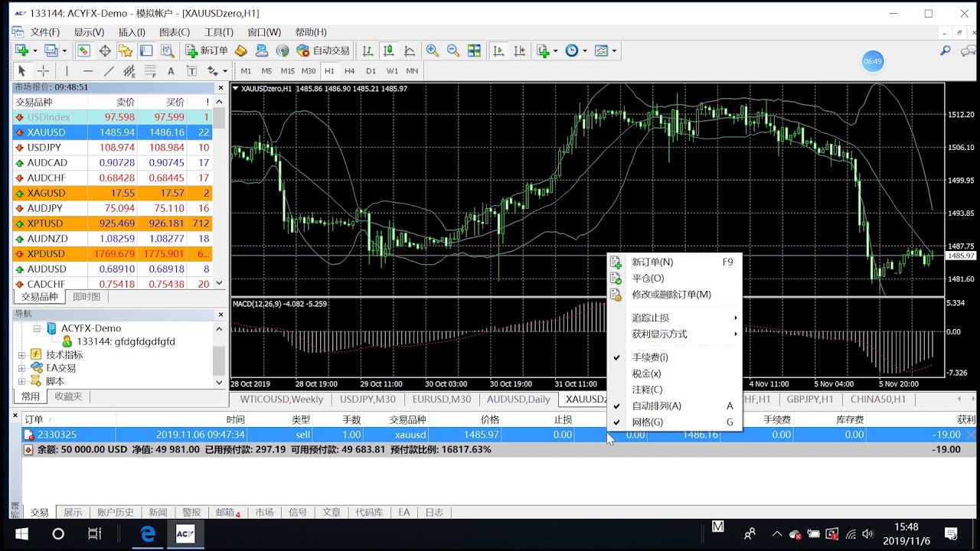
Task: Collapse ACYFX-Demo tree node
Action: 36,328
